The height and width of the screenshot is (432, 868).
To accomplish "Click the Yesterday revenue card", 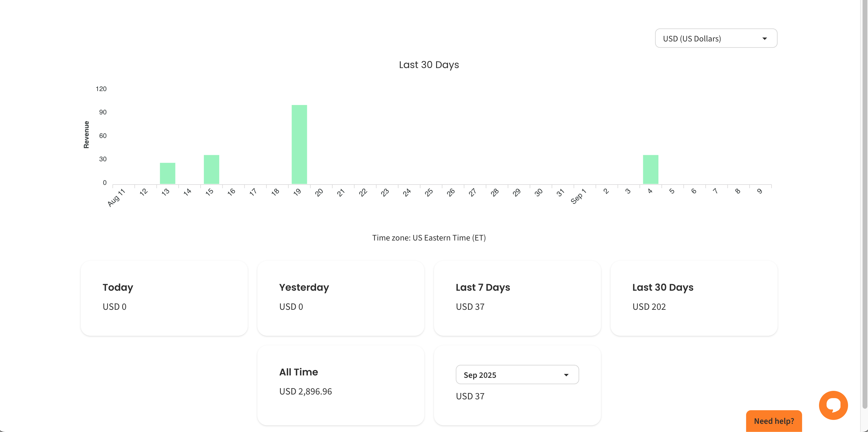I will coord(341,298).
